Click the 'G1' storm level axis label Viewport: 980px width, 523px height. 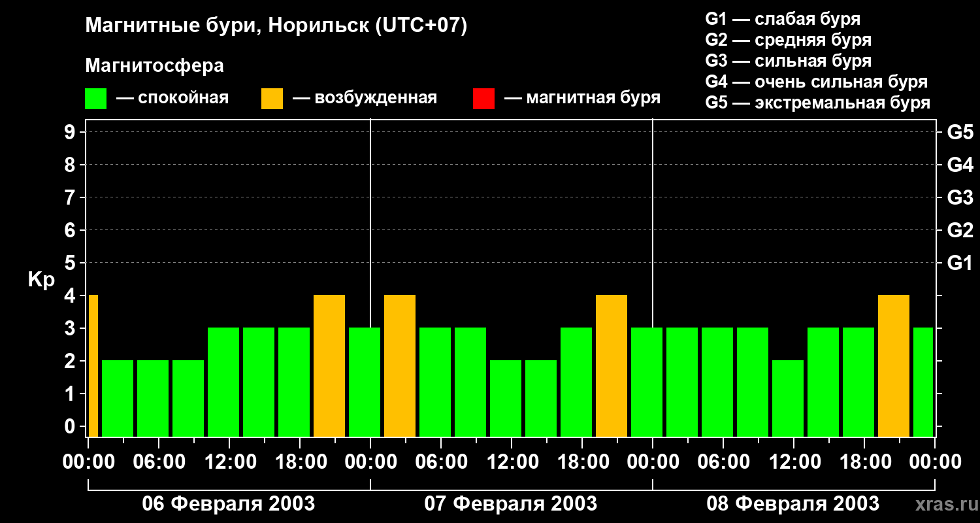960,263
